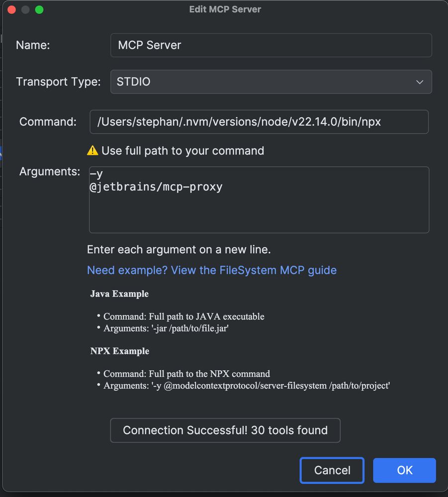Click the Transport Type chevron arrow

click(420, 82)
